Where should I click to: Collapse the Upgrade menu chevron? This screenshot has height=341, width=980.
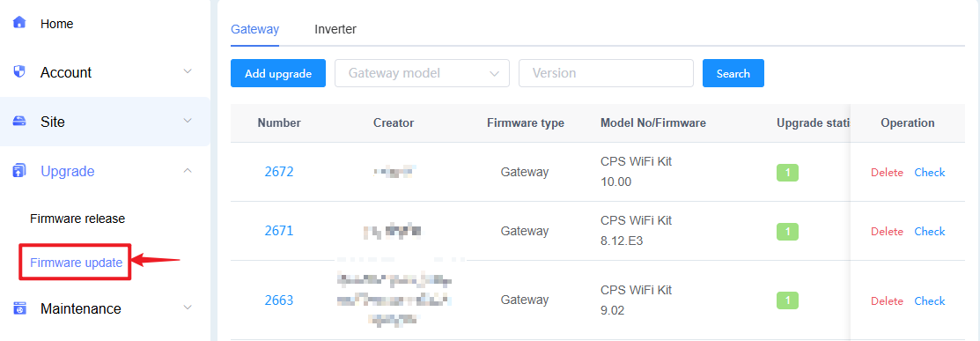coord(188,170)
